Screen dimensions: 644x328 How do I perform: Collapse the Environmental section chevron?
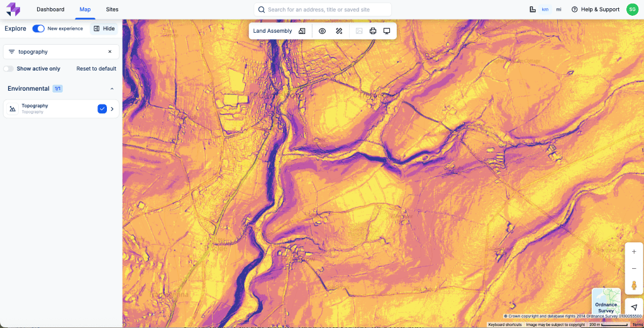pyautogui.click(x=112, y=89)
